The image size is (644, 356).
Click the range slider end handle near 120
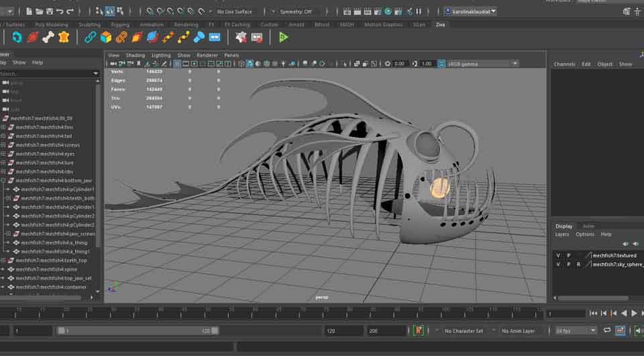(x=215, y=330)
